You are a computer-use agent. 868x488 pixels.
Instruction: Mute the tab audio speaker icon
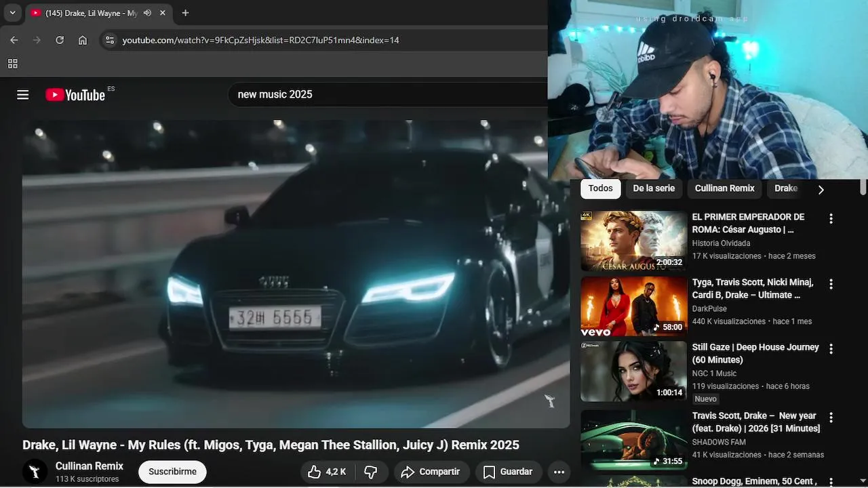(x=147, y=13)
